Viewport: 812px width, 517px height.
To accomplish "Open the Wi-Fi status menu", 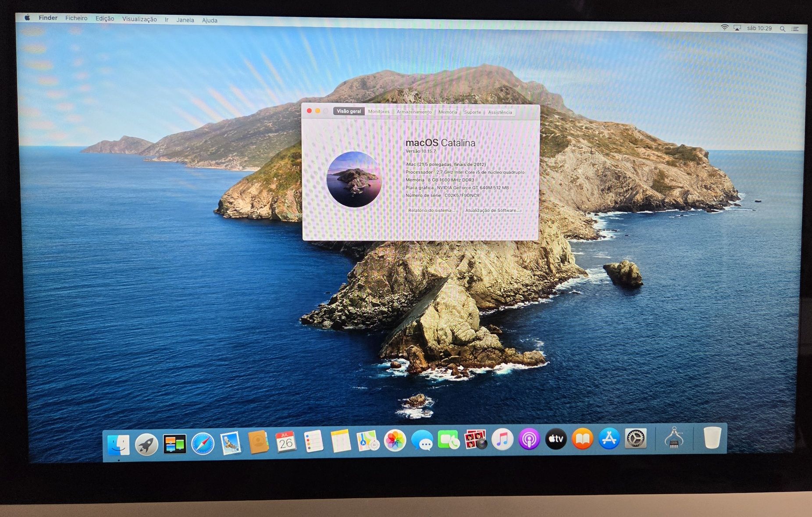I will (x=724, y=28).
